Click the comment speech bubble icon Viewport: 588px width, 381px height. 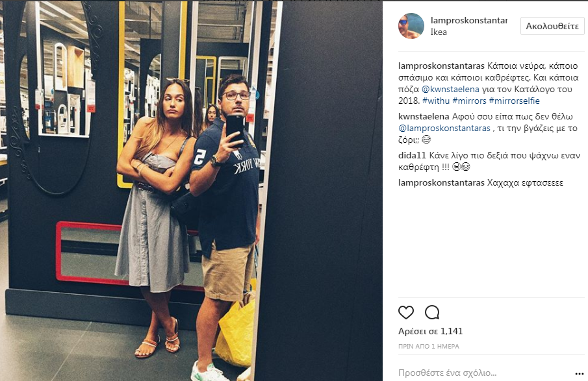tap(432, 312)
